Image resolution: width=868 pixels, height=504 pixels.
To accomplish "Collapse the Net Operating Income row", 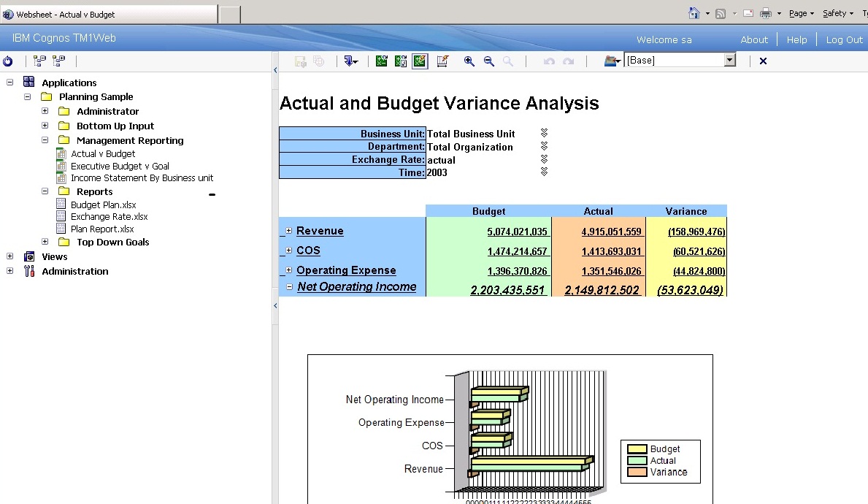I will pos(289,287).
